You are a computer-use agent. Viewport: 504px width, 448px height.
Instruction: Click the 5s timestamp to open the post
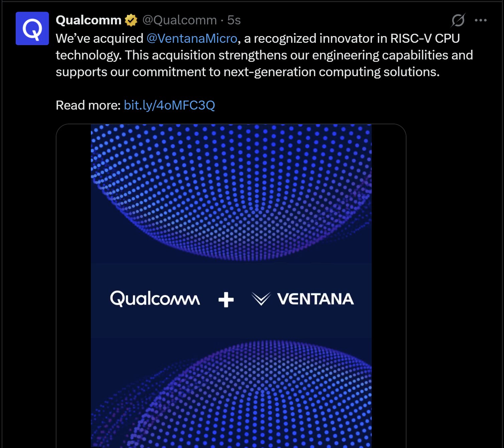coord(233,20)
